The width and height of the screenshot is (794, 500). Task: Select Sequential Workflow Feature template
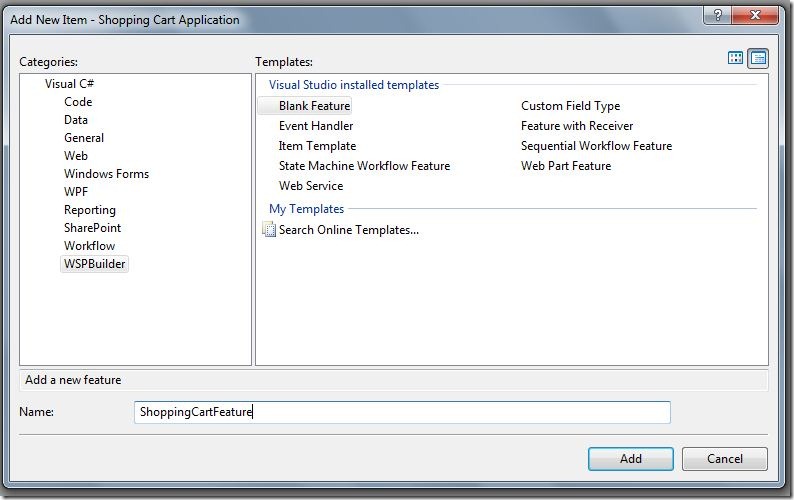596,146
